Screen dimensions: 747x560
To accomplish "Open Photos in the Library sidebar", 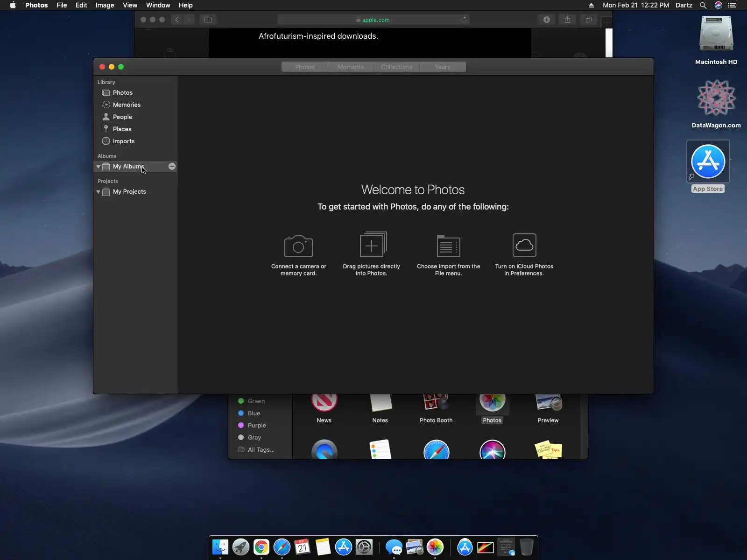I will coord(122,92).
